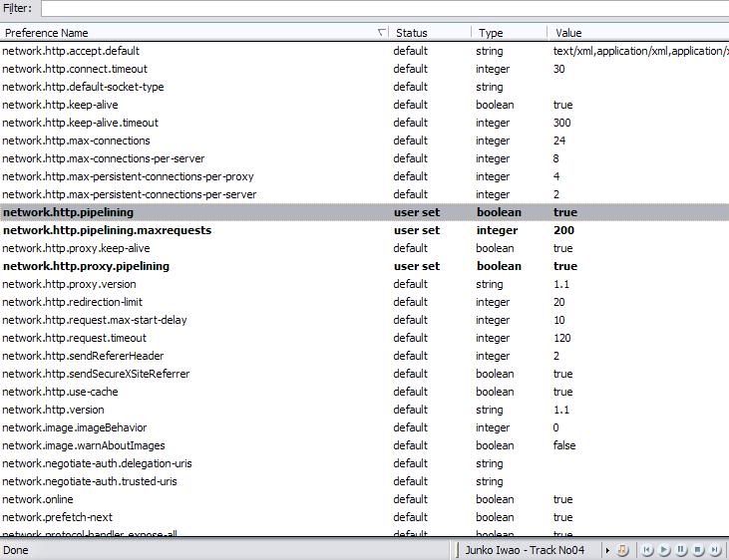Select the network.http.use-cache preference
Image resolution: width=729 pixels, height=560 pixels.
tap(61, 392)
